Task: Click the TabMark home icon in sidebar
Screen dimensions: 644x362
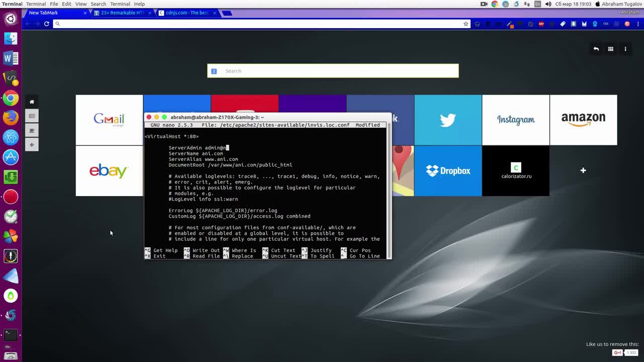Action: tap(32, 102)
